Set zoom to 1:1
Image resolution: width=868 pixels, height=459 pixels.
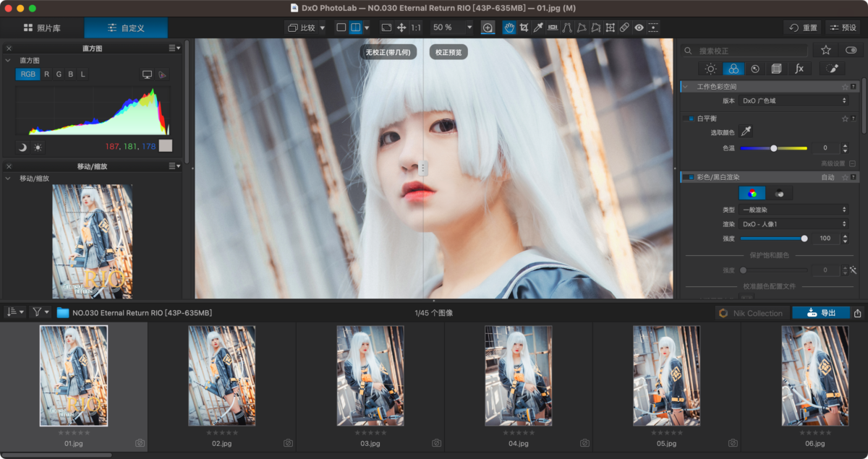[416, 27]
